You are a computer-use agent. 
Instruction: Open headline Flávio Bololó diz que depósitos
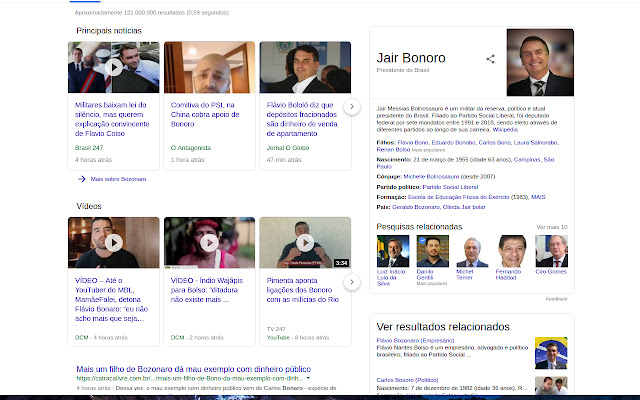[302, 119]
